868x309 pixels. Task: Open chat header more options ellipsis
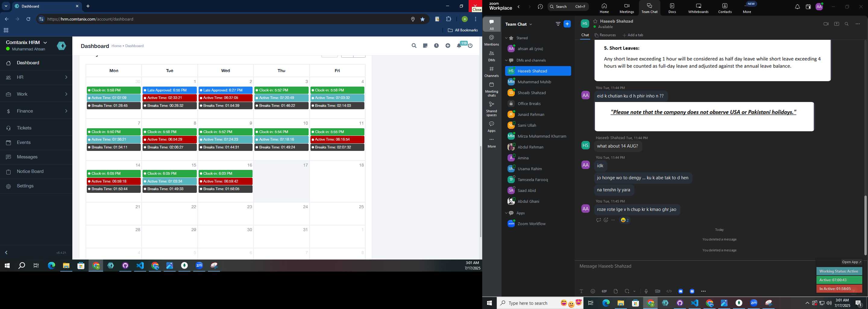click(858, 24)
